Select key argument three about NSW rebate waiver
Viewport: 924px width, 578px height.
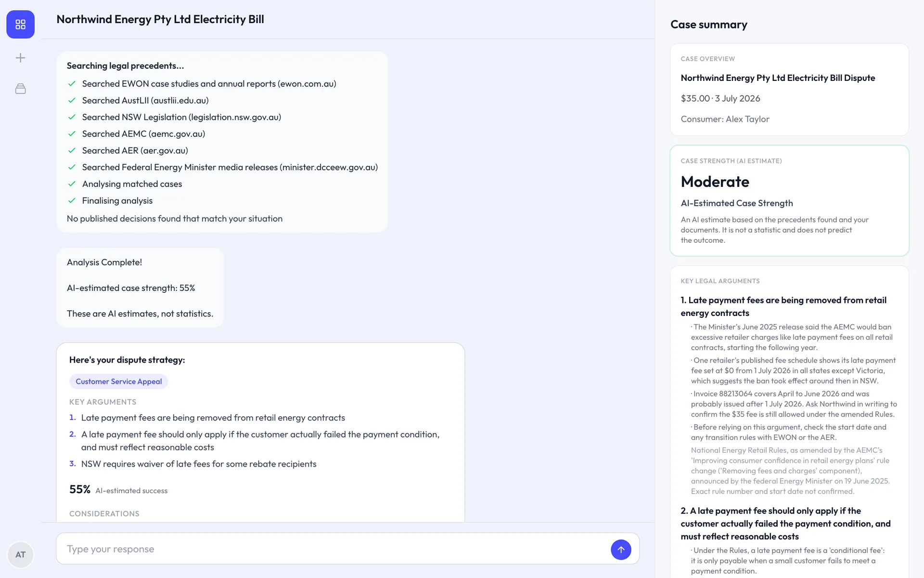tap(198, 464)
